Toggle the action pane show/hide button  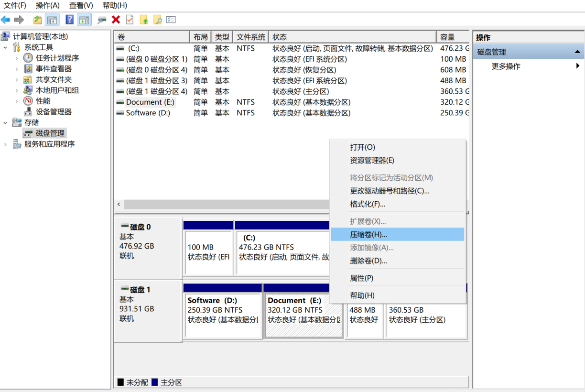(x=84, y=20)
